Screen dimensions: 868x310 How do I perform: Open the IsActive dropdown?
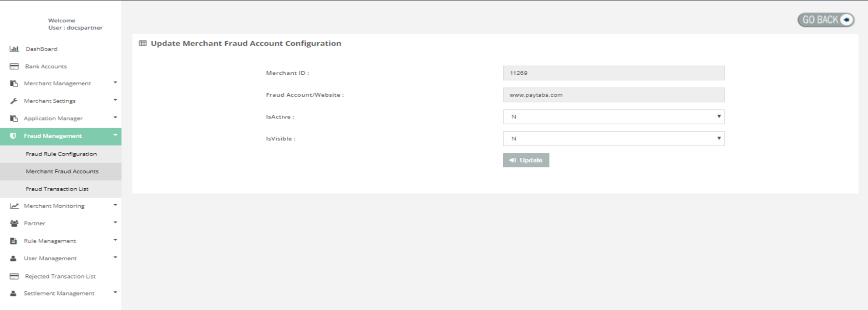pyautogui.click(x=613, y=117)
